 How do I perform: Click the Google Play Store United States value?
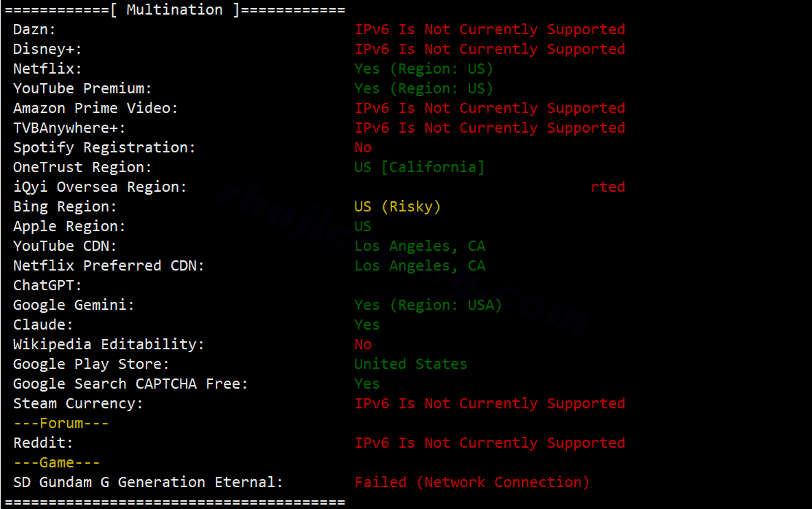click(x=410, y=365)
